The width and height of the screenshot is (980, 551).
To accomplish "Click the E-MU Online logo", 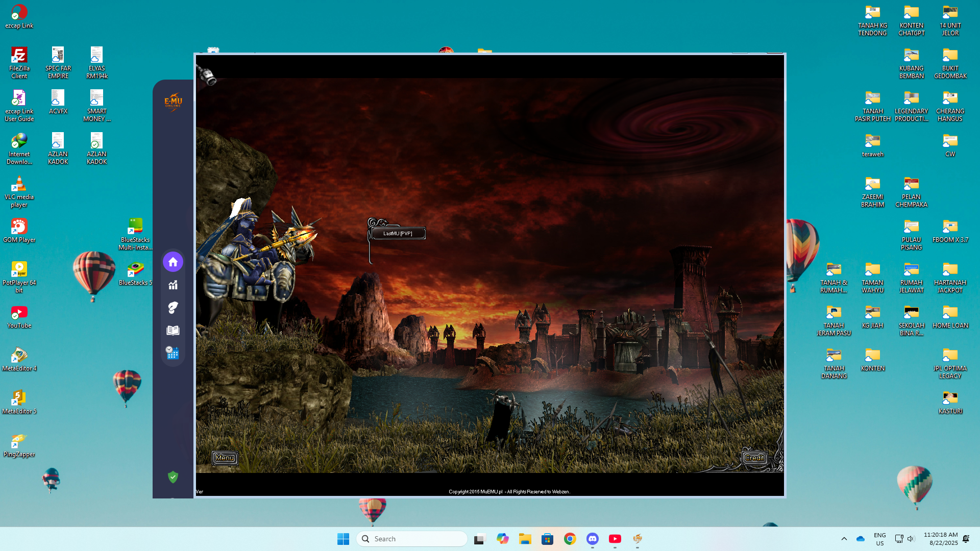I will 173,102.
